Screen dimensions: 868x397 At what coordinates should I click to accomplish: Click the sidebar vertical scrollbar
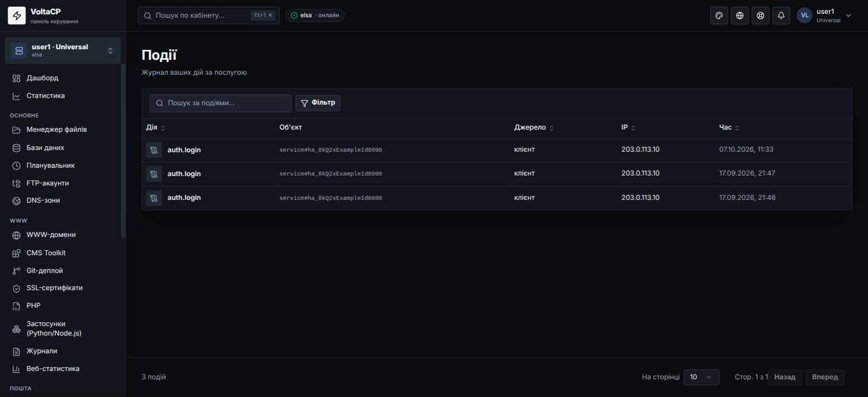point(123,151)
